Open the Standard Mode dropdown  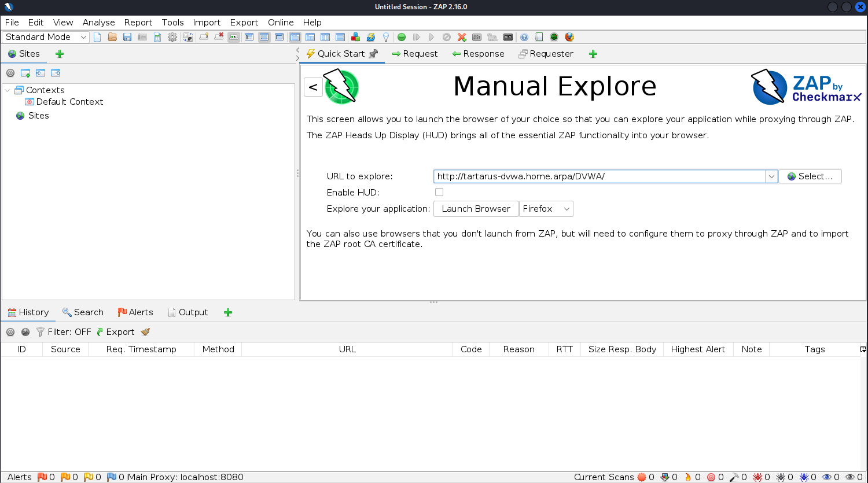[45, 36]
